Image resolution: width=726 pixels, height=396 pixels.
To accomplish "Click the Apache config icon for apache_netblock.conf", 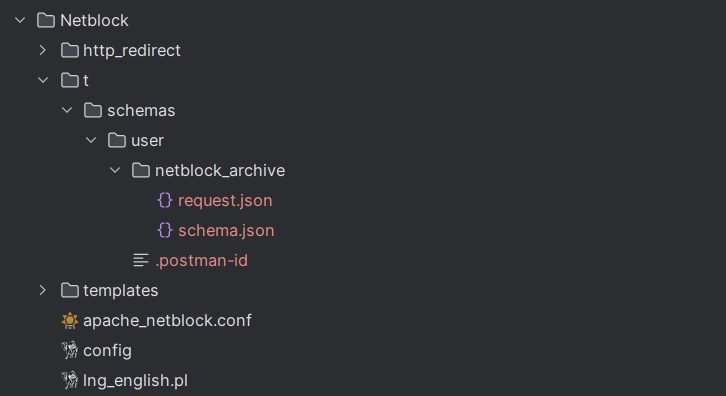I will click(70, 321).
